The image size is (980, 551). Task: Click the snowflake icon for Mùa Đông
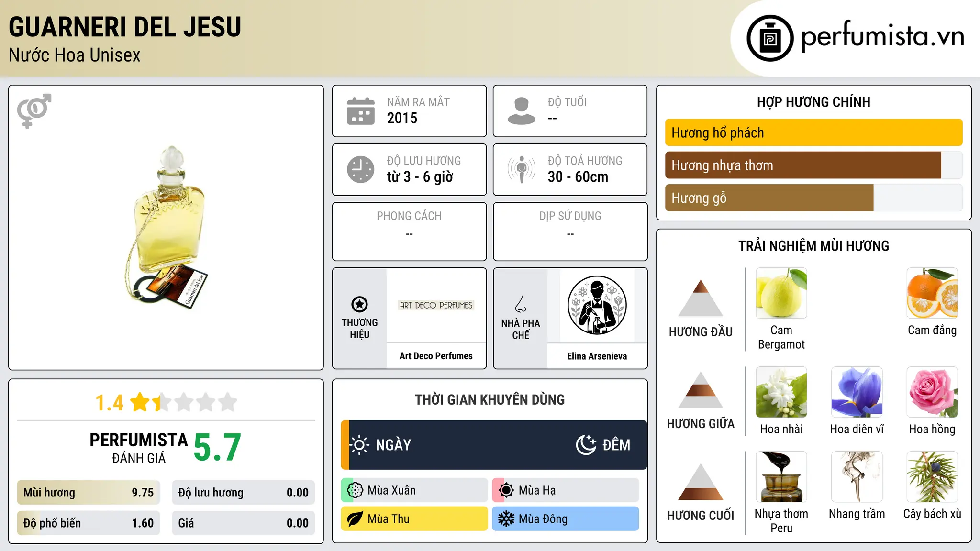pos(506,519)
